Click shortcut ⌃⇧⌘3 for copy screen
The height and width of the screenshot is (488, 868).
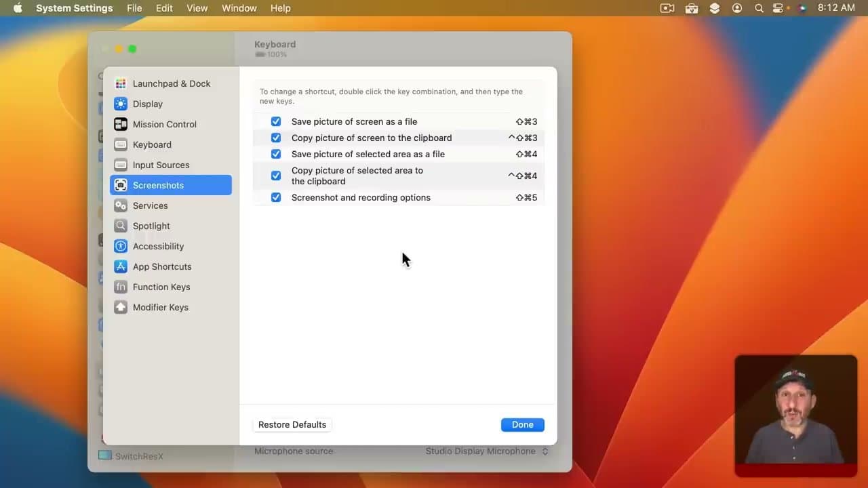[x=523, y=138]
